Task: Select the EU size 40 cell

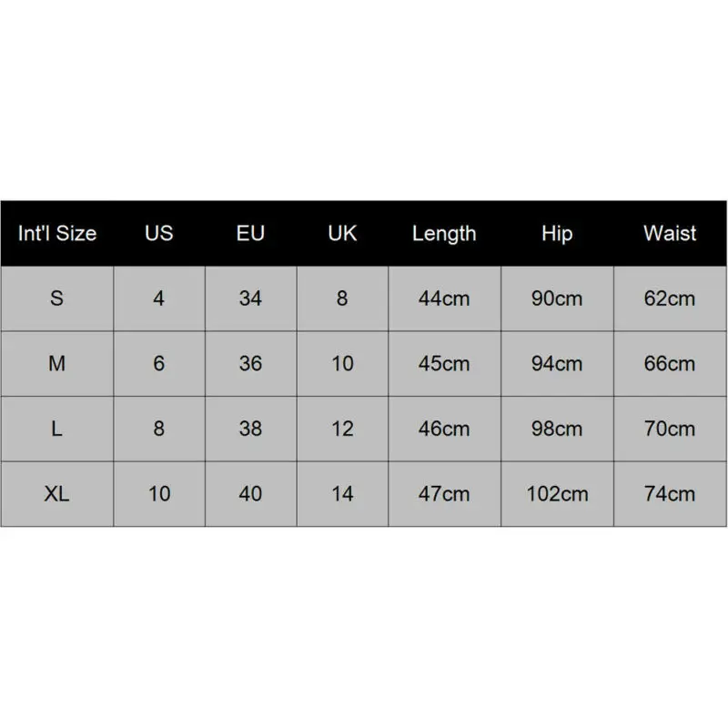Action: click(250, 494)
